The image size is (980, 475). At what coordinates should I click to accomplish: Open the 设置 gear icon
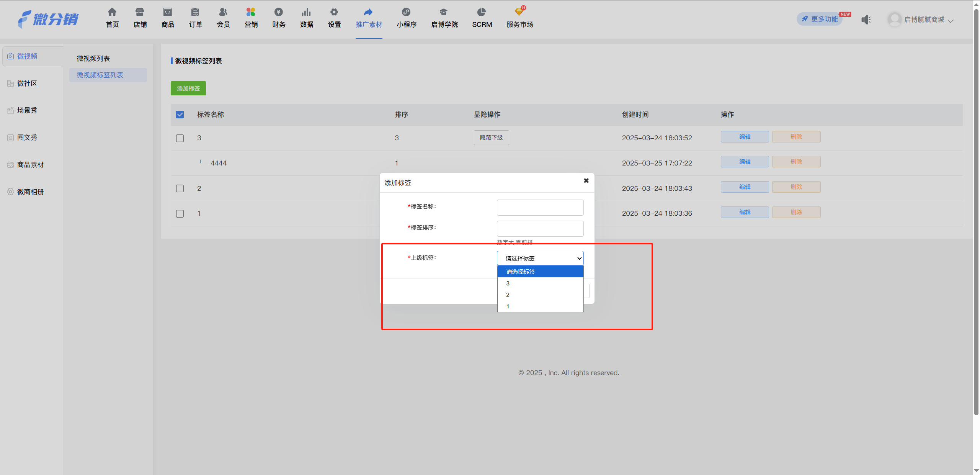tap(334, 12)
